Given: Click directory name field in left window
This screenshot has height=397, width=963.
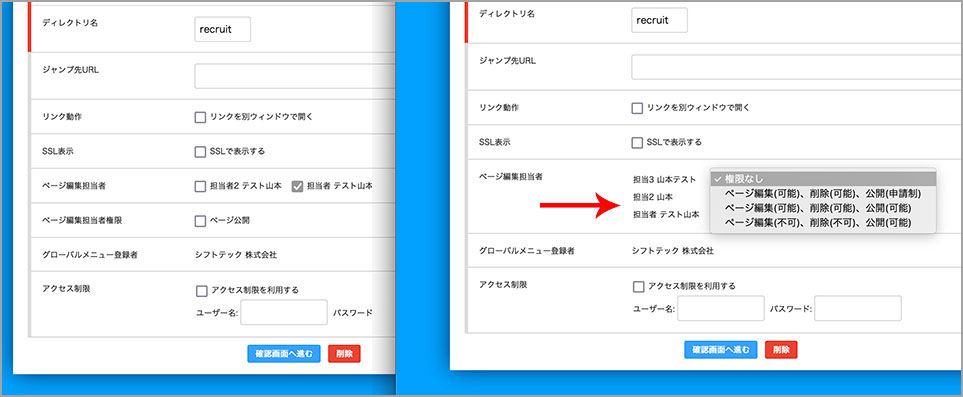Looking at the screenshot, I should (x=222, y=29).
